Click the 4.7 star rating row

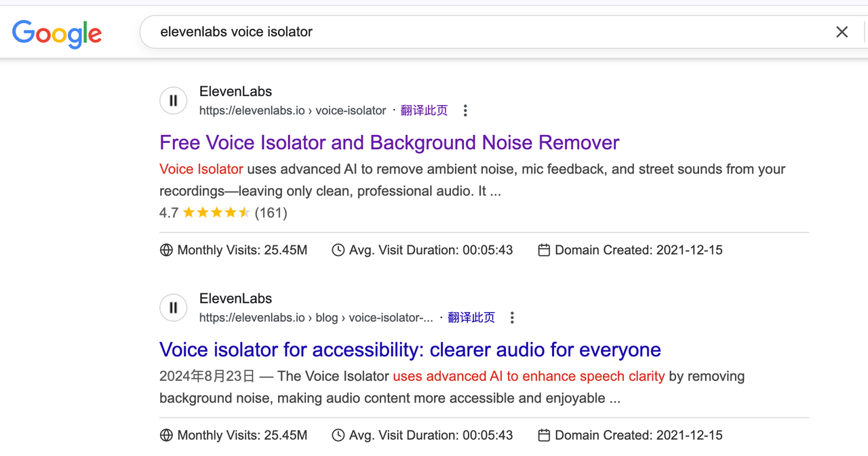(223, 213)
